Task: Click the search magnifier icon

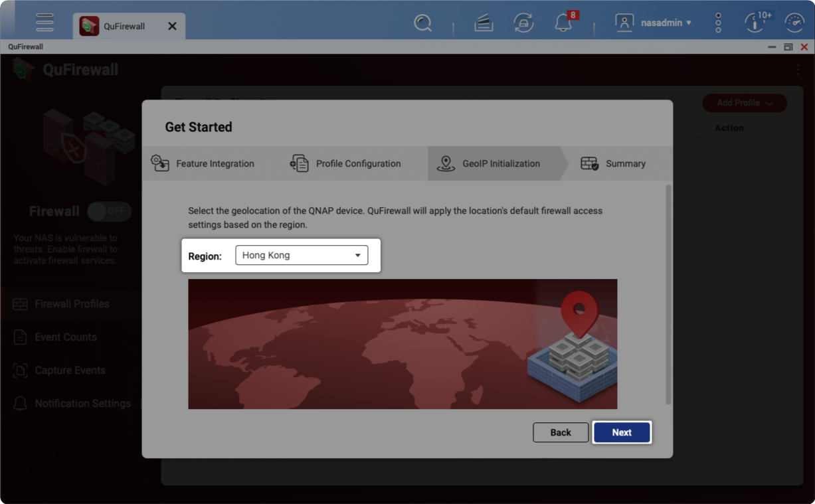Action: tap(422, 23)
